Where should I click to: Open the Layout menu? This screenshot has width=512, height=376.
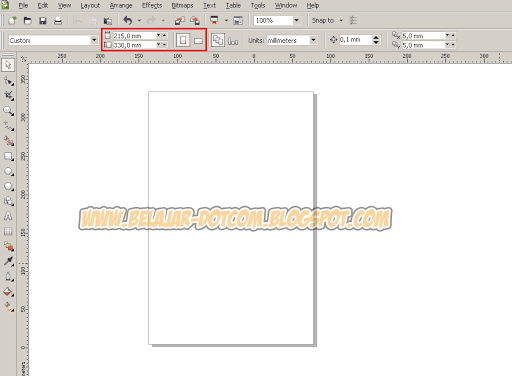point(90,6)
